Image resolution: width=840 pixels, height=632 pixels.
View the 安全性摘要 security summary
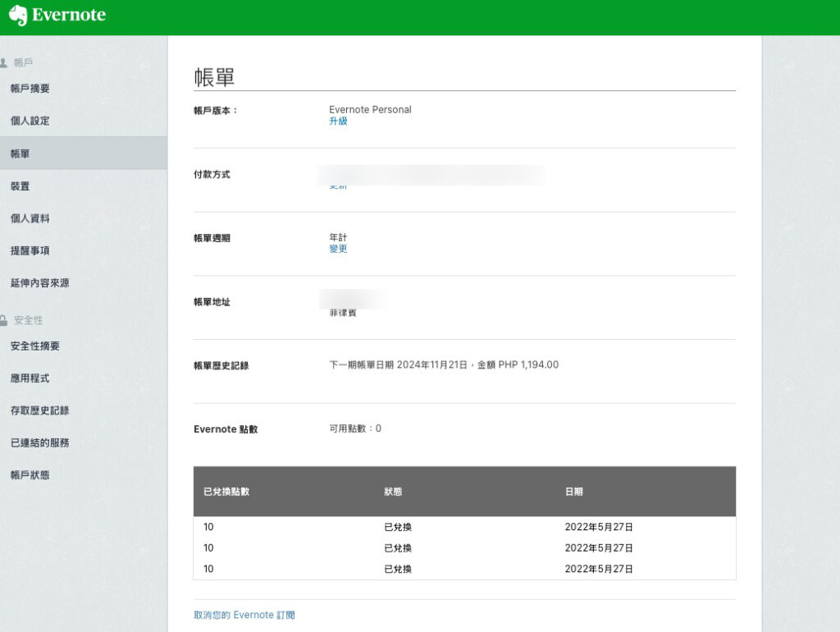point(36,346)
